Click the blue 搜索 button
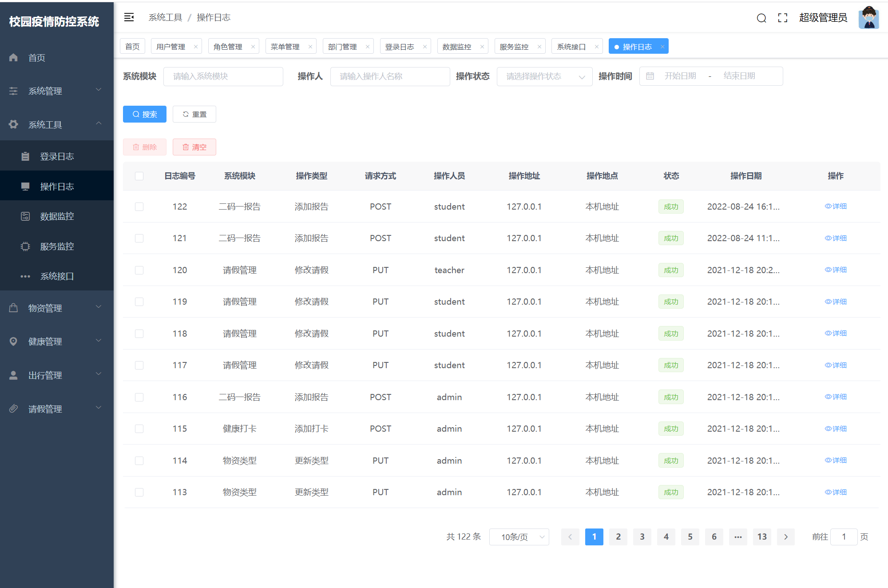This screenshot has height=588, width=888. pyautogui.click(x=144, y=114)
